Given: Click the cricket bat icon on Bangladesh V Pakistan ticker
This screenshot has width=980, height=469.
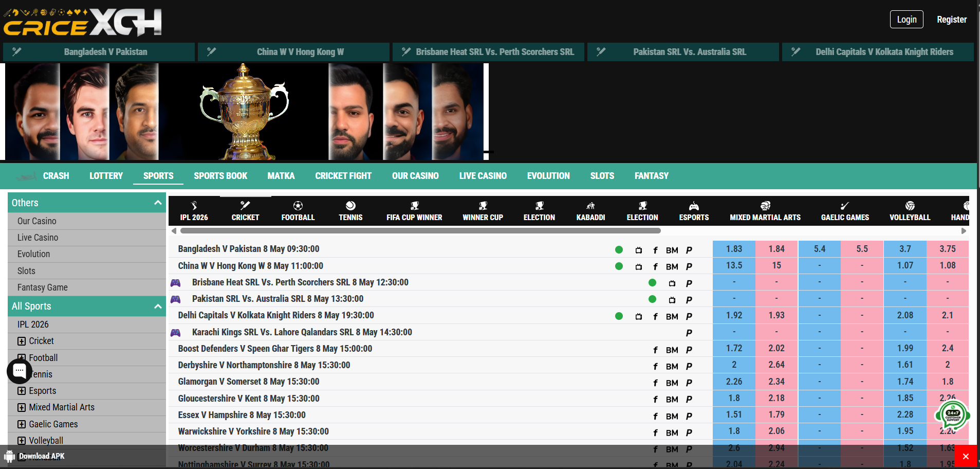Looking at the screenshot, I should pyautogui.click(x=17, y=51).
